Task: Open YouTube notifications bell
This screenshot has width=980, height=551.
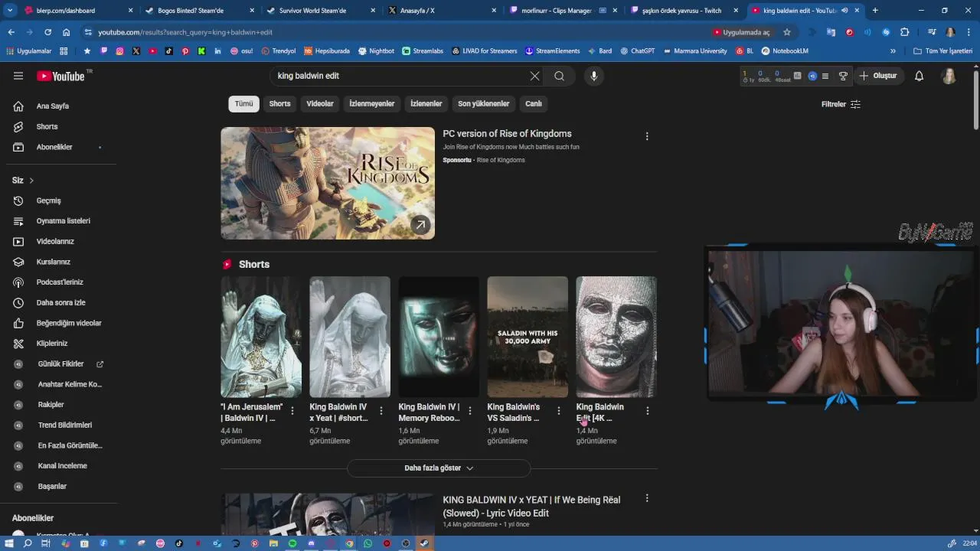Action: point(920,76)
